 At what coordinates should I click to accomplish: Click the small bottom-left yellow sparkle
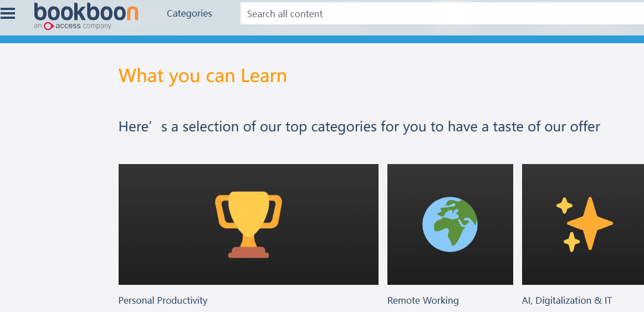(x=571, y=242)
